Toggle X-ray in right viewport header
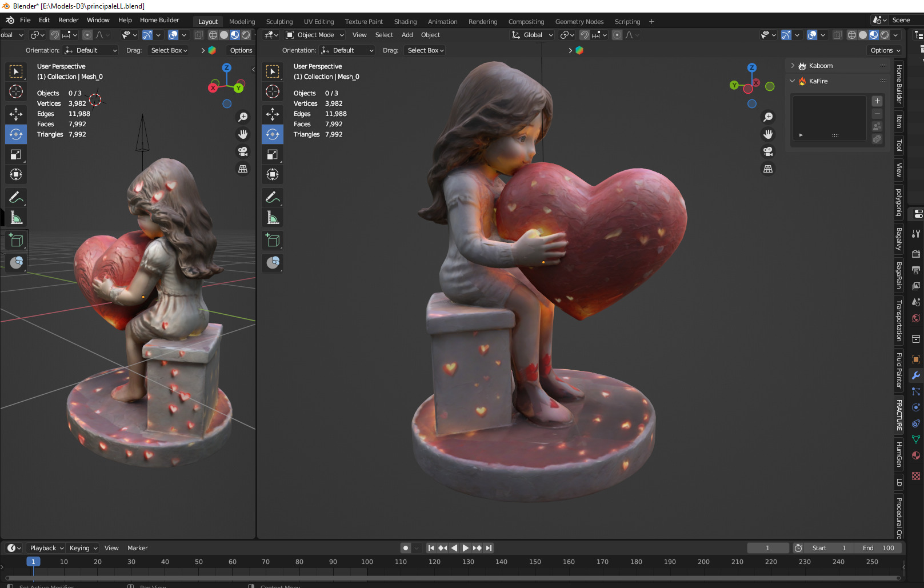This screenshot has height=588, width=924. tap(837, 35)
